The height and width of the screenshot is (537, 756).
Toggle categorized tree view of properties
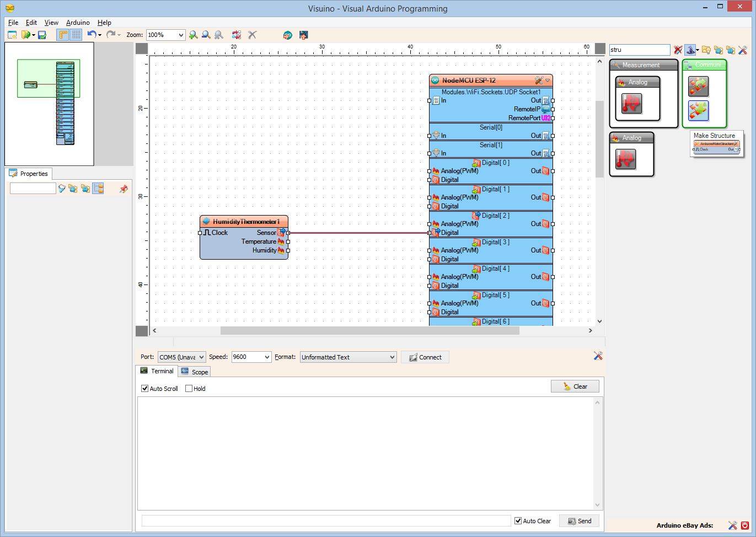pyautogui.click(x=98, y=189)
